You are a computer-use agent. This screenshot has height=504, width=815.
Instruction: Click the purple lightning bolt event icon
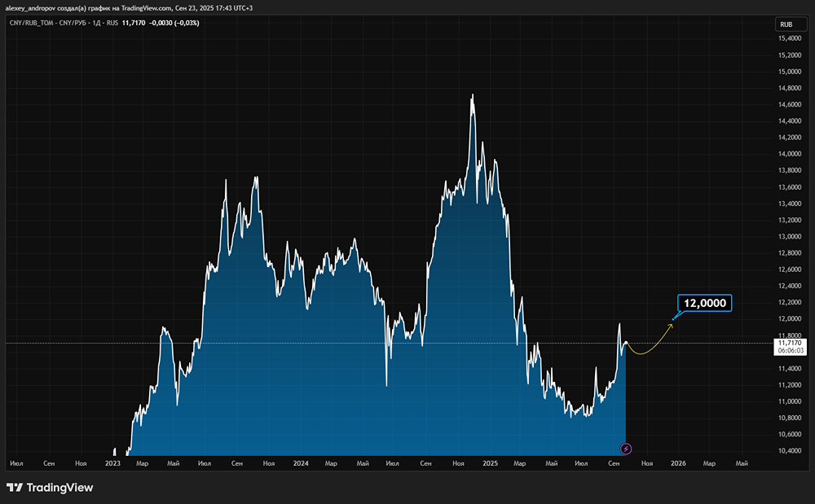(x=626, y=448)
